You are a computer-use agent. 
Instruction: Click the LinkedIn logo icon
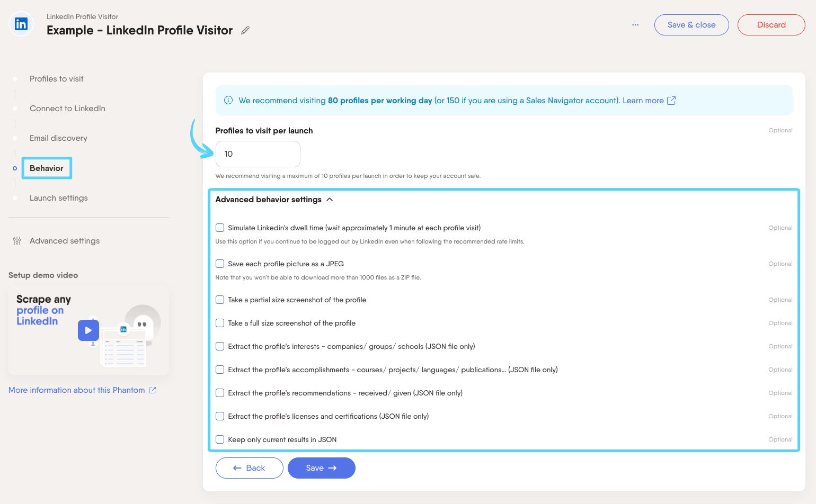tap(21, 24)
